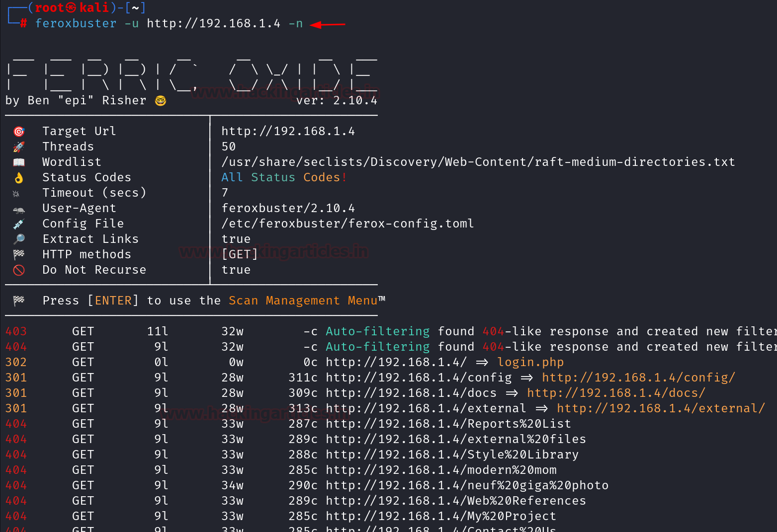Click the Target Url value http://192.168.1.4
Viewport: 777px width, 532px height.
[x=288, y=131]
